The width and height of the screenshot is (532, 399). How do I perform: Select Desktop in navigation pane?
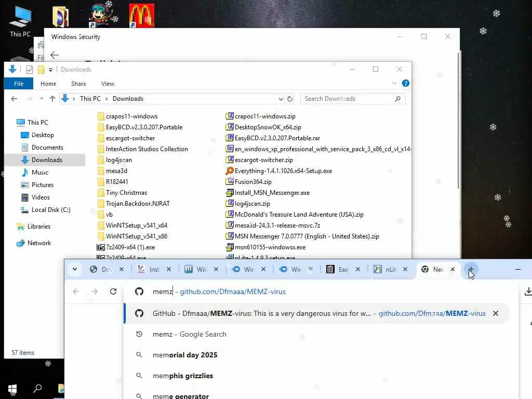click(43, 135)
